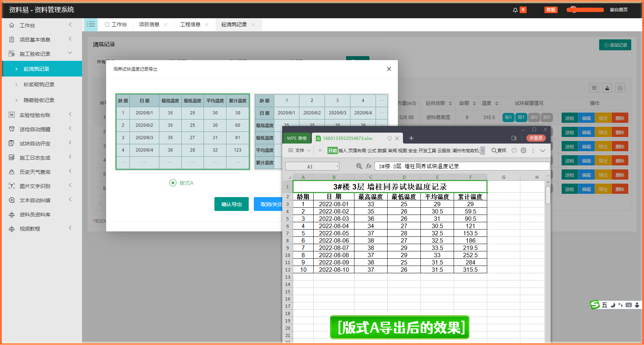This screenshot has width=644, height=345.
Task: Click the 视频教程 sidebar icon
Action: pyautogui.click(x=12, y=229)
